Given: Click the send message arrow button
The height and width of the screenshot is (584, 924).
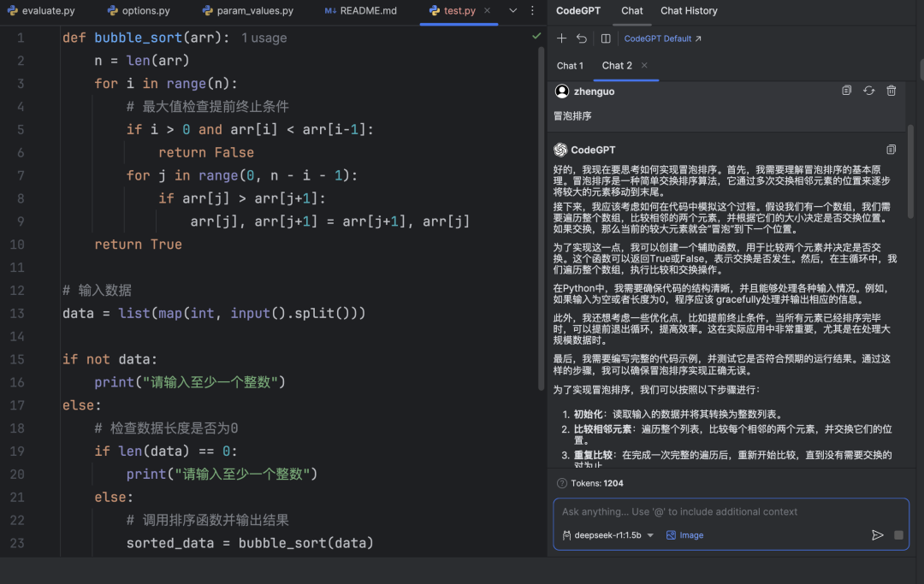Looking at the screenshot, I should (878, 535).
